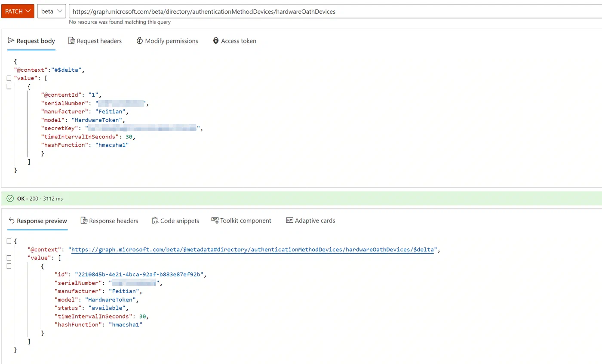
Task: Click the "hashFunction" line in request body
Action: point(85,145)
